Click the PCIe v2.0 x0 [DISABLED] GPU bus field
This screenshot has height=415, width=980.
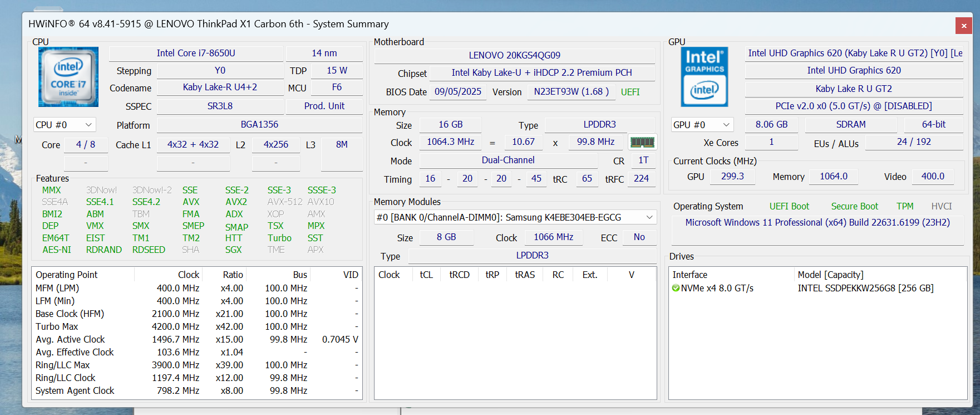click(854, 106)
